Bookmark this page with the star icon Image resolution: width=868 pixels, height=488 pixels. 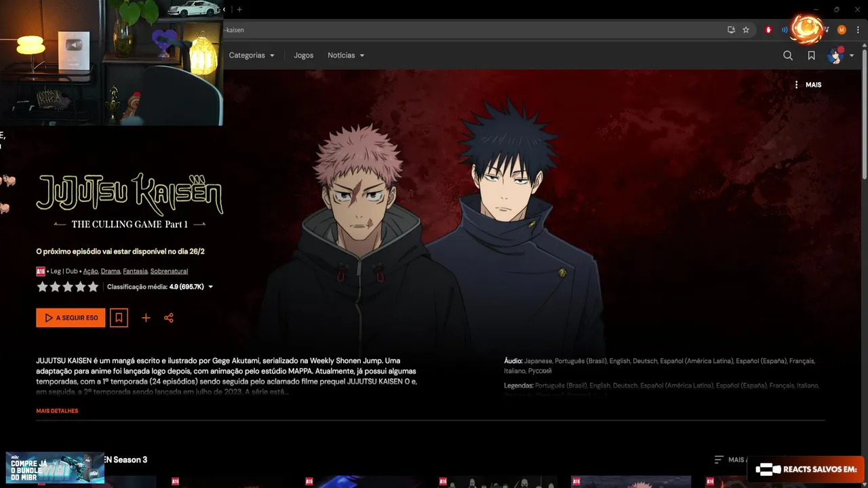(x=746, y=30)
